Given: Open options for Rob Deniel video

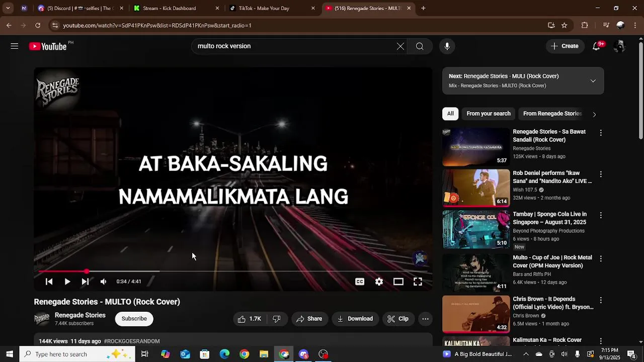Looking at the screenshot, I should click(600, 174).
